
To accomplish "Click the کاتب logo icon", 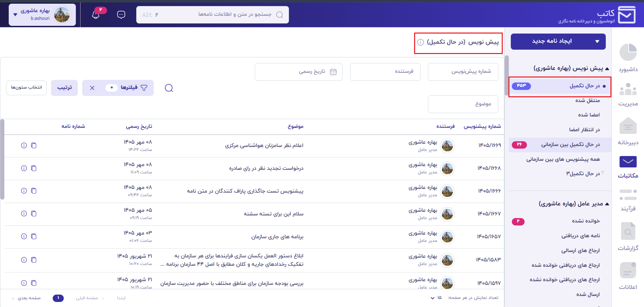I will coord(627,15).
